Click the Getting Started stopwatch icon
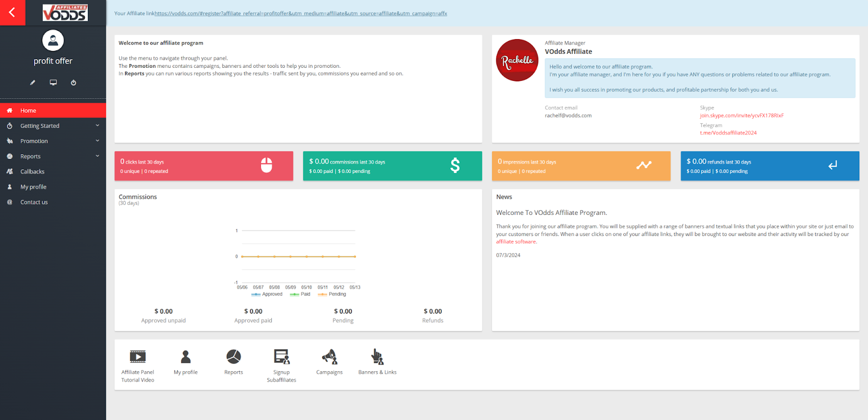This screenshot has width=868, height=420. coord(10,125)
